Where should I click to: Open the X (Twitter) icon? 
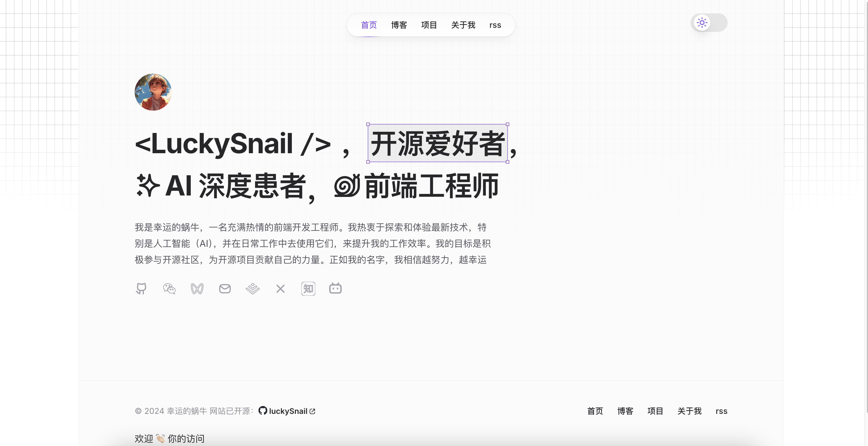click(x=280, y=288)
